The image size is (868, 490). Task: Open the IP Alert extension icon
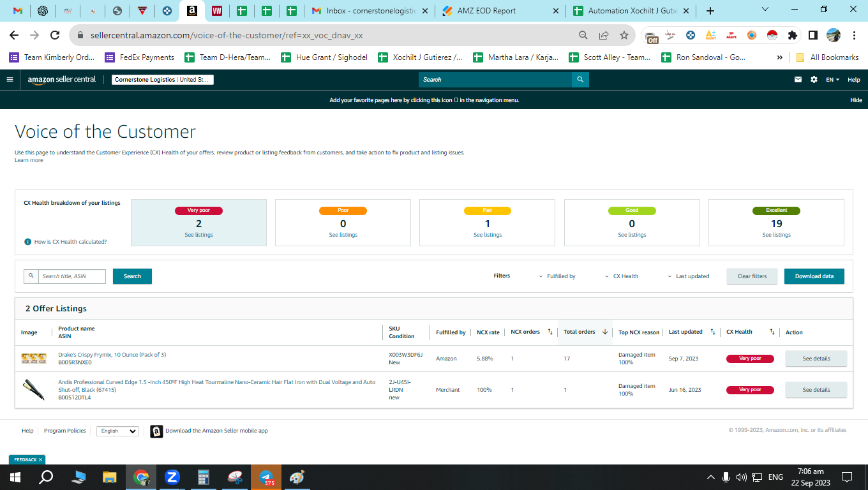[x=731, y=35]
